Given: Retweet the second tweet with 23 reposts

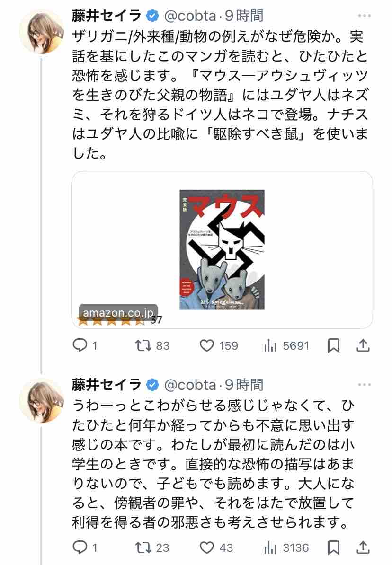Looking at the screenshot, I should point(143,548).
